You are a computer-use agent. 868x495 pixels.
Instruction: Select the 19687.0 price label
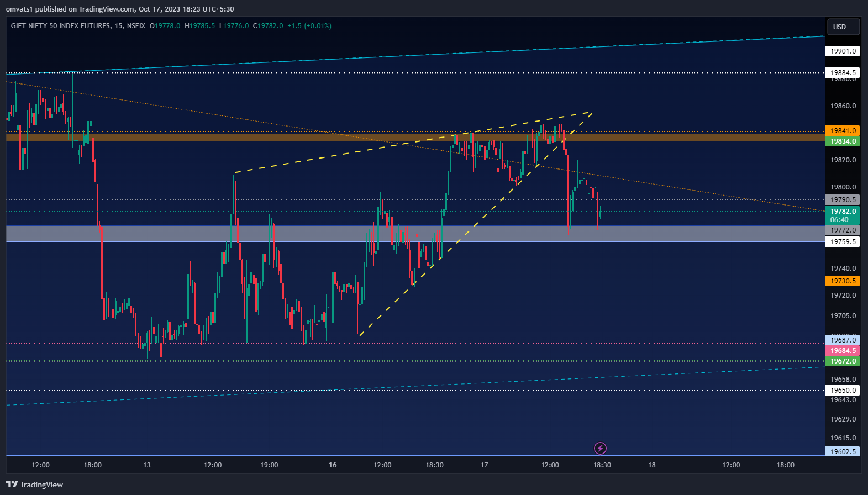(x=843, y=340)
